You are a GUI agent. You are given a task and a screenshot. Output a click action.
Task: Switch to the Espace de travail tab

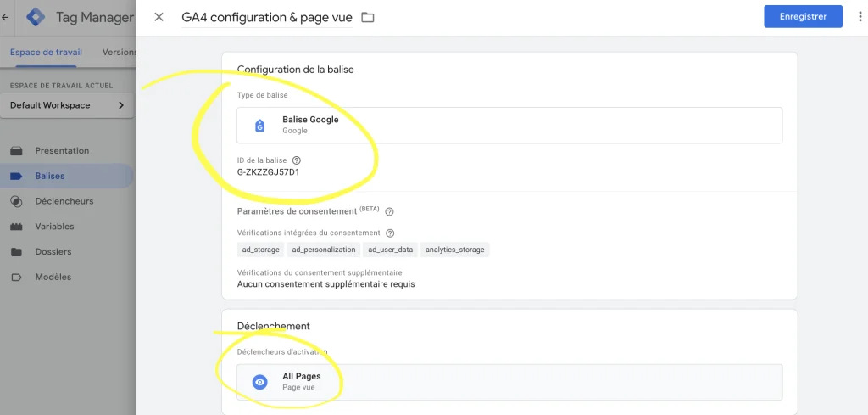pos(48,52)
